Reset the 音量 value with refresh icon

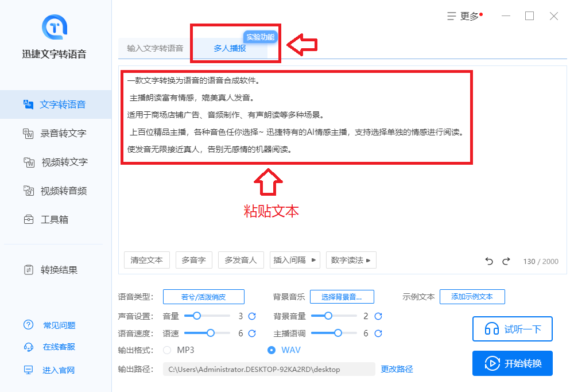[x=252, y=316]
